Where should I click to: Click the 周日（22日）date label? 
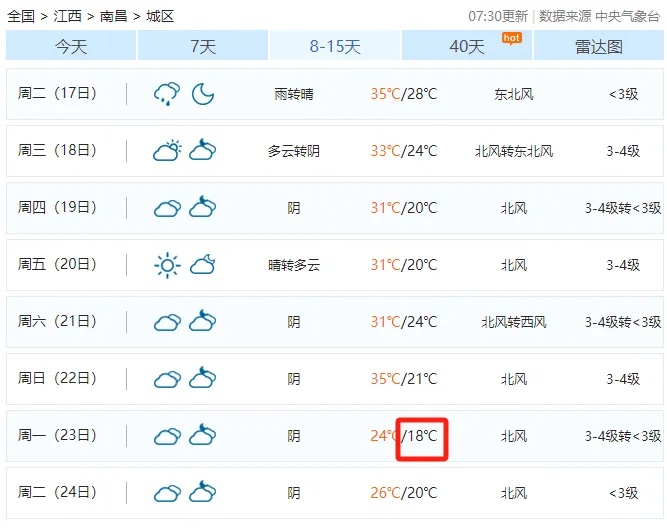click(57, 378)
